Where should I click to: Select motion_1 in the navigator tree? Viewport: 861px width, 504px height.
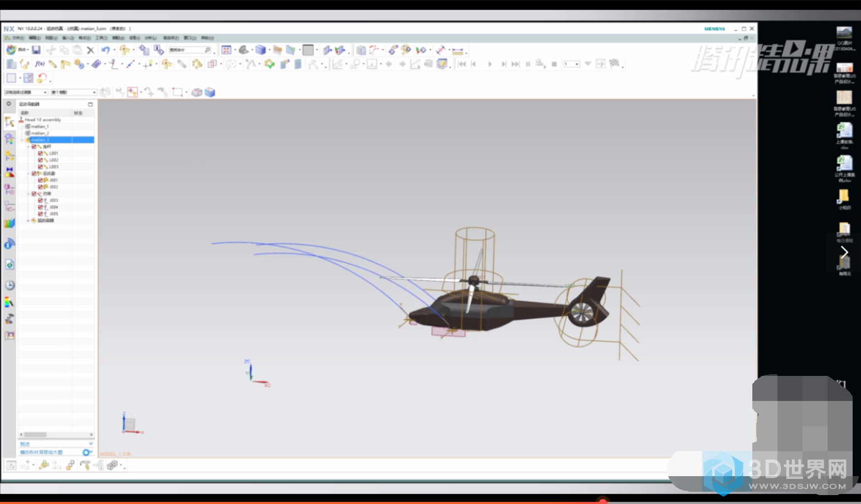coord(40,126)
